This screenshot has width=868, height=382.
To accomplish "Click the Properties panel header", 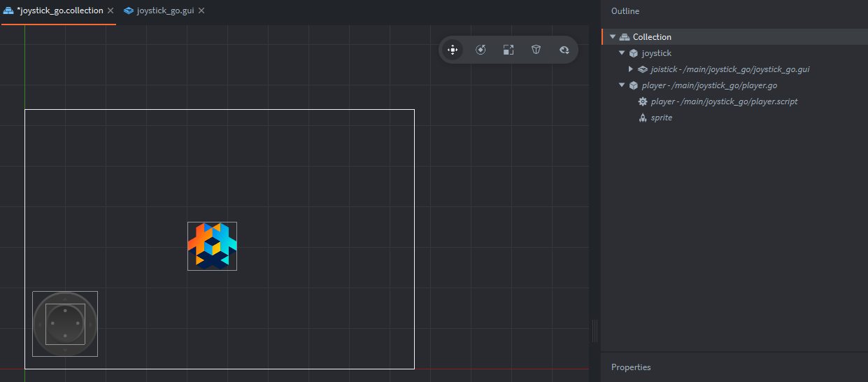I will click(x=631, y=367).
